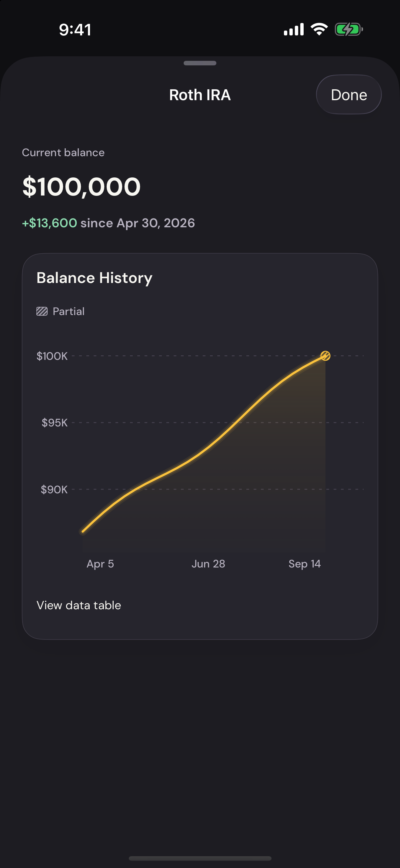Viewport: 400px width, 868px height.
Task: Tap the $90K axis label
Action: [x=54, y=490]
